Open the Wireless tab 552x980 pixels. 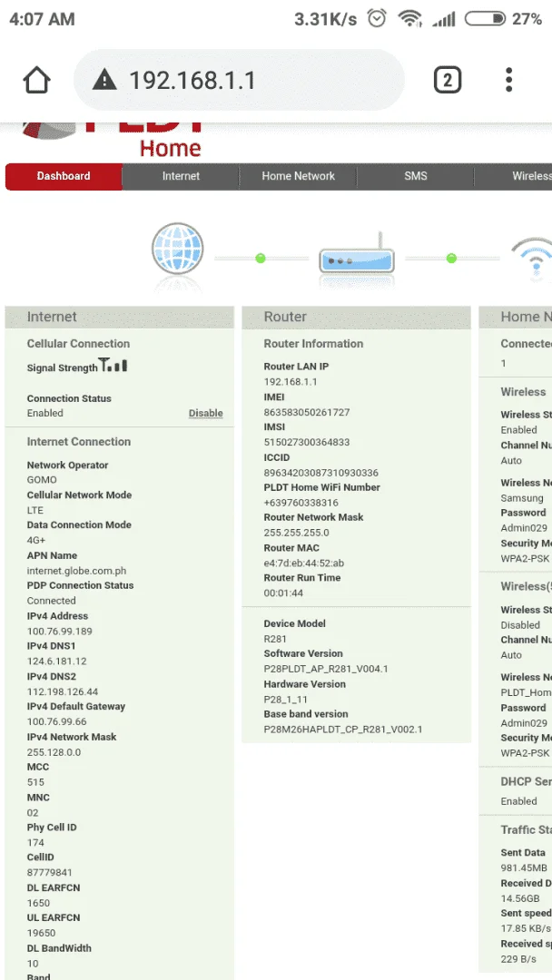click(513, 176)
